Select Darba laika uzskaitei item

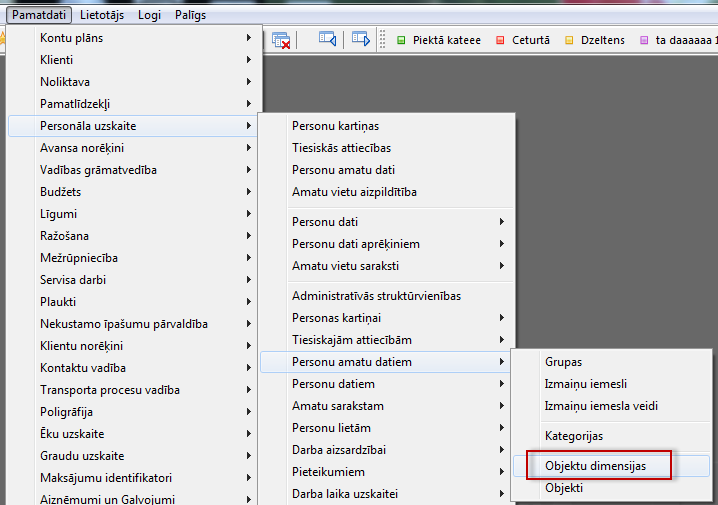[386, 494]
